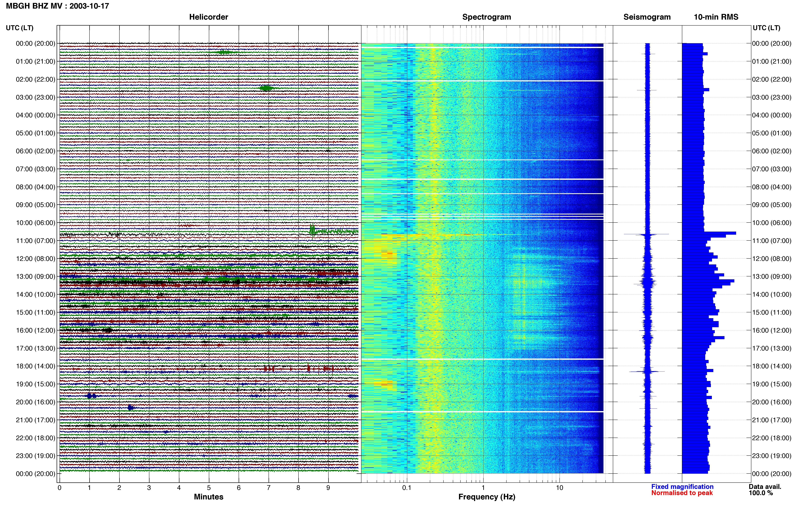Click minute tick "3" under the Helicorder

pos(149,488)
